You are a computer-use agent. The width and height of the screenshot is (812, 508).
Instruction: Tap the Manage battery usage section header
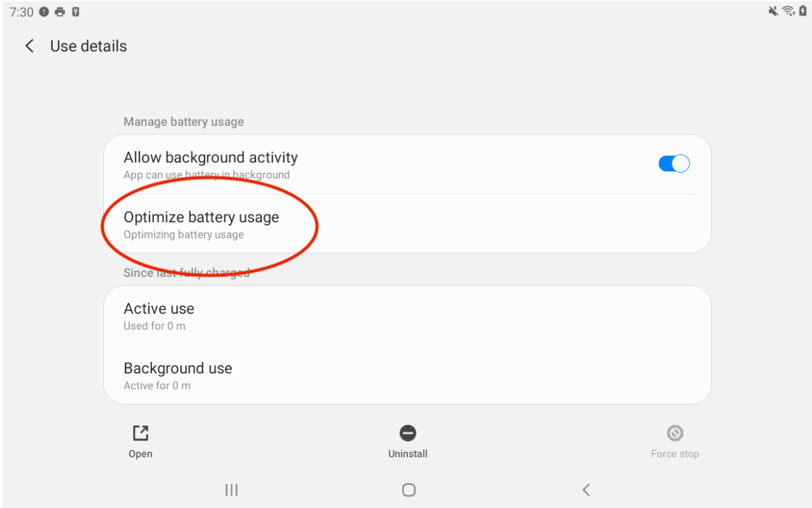(x=184, y=122)
